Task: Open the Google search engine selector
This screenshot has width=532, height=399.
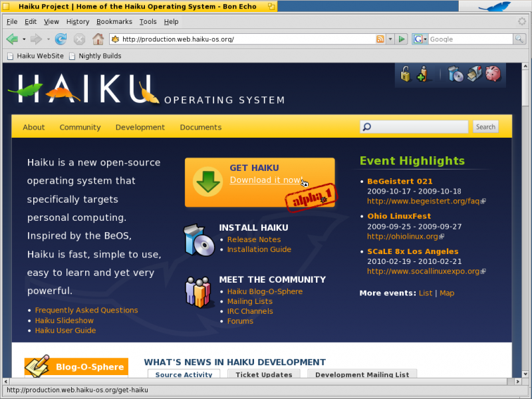Action: 420,39
